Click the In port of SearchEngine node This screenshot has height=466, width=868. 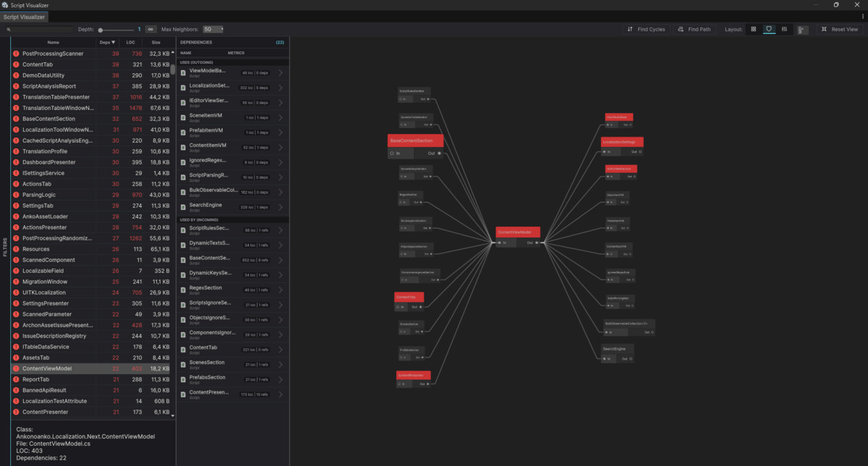pyautogui.click(x=603, y=359)
